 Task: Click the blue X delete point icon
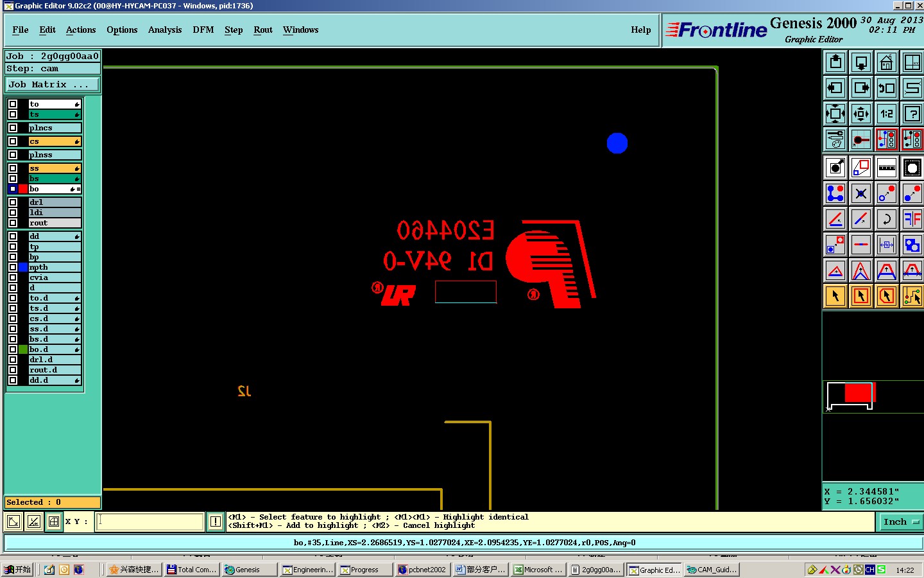[x=861, y=193]
